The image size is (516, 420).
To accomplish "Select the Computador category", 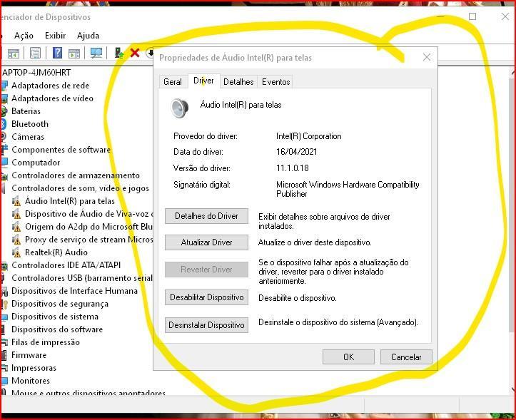I will [36, 163].
